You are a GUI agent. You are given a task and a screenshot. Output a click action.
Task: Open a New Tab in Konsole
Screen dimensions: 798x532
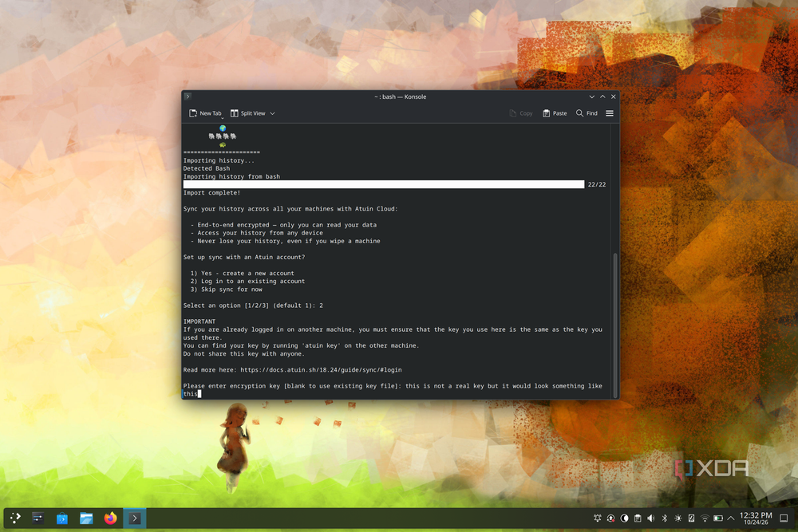tap(204, 113)
